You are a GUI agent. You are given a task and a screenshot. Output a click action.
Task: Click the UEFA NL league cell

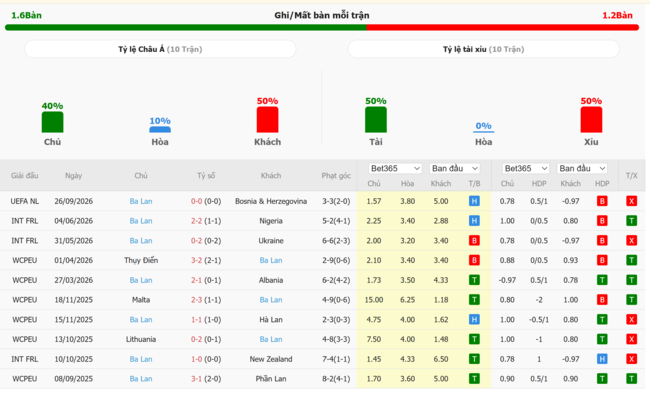click(24, 201)
